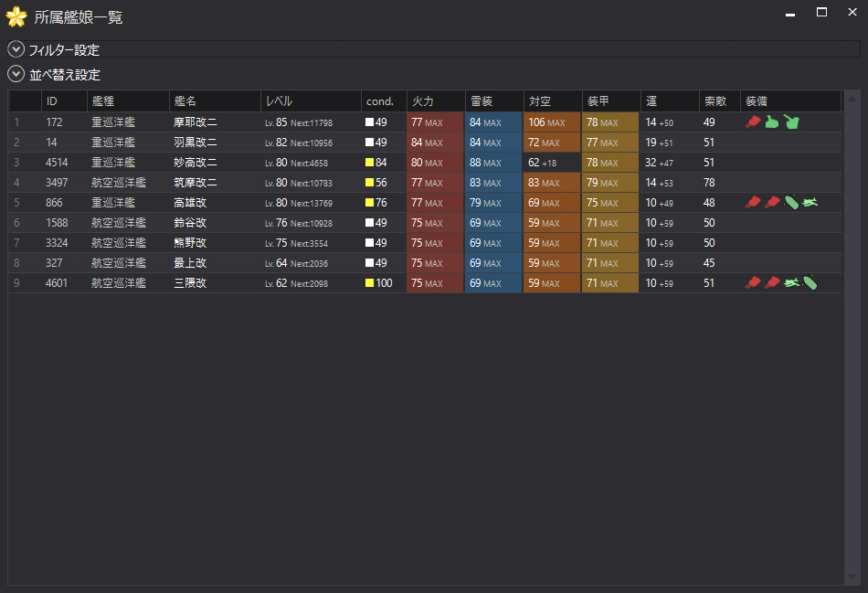Click the yellow cond square in 三隈改 row

[369, 283]
